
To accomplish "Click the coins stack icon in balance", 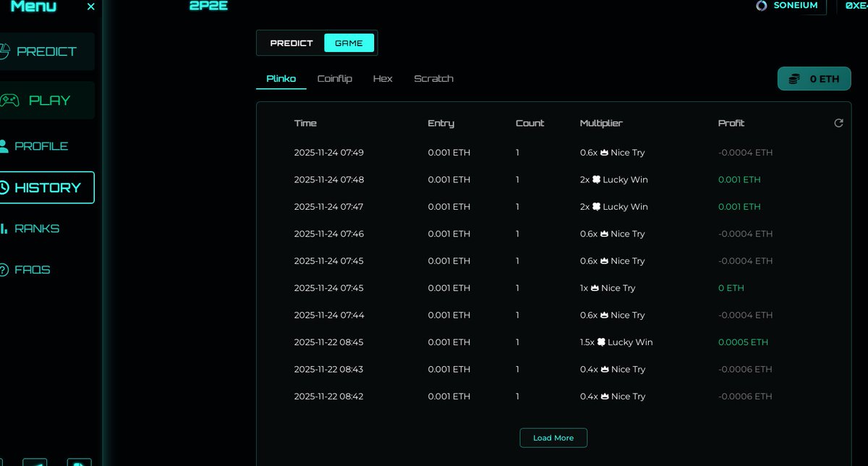I will [x=794, y=79].
